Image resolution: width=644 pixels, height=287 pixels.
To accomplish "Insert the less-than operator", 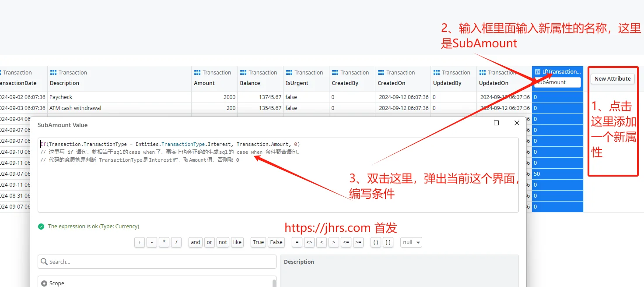I will (x=322, y=242).
